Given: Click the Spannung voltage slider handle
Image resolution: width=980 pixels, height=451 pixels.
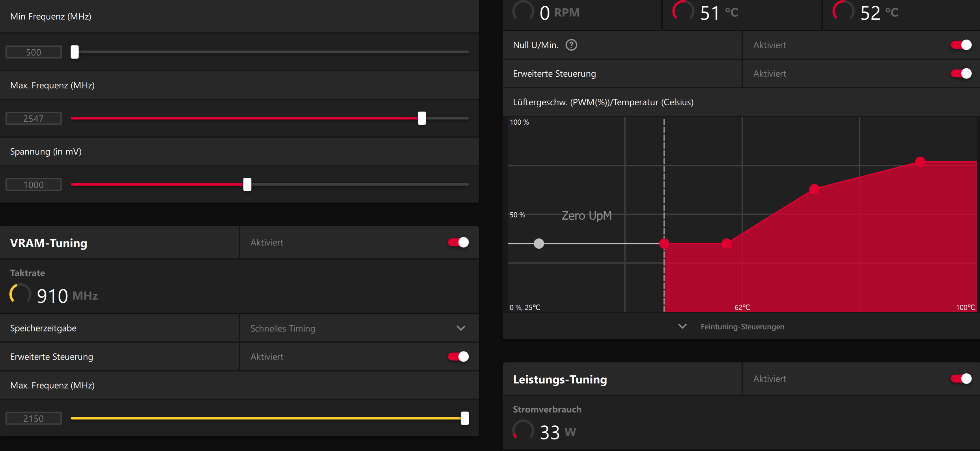Looking at the screenshot, I should coord(247,184).
